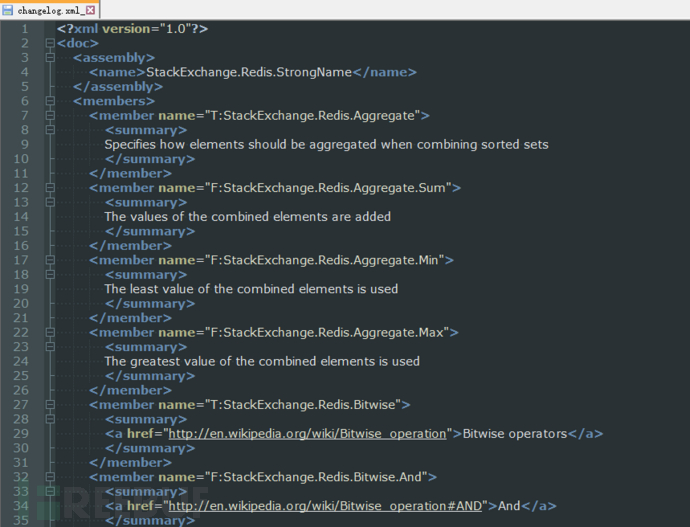Click the 'And' anchor text on line 34
Screen dimensions: 690x527
coord(509,506)
